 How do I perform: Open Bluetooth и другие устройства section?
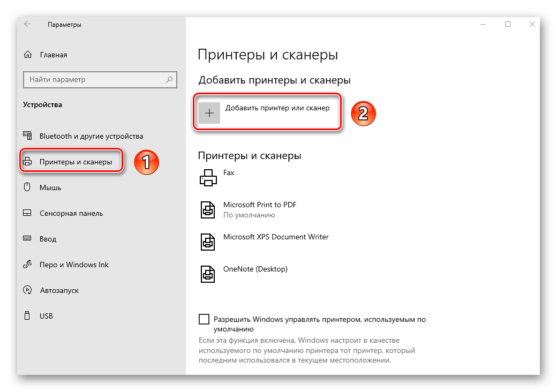pos(91,136)
